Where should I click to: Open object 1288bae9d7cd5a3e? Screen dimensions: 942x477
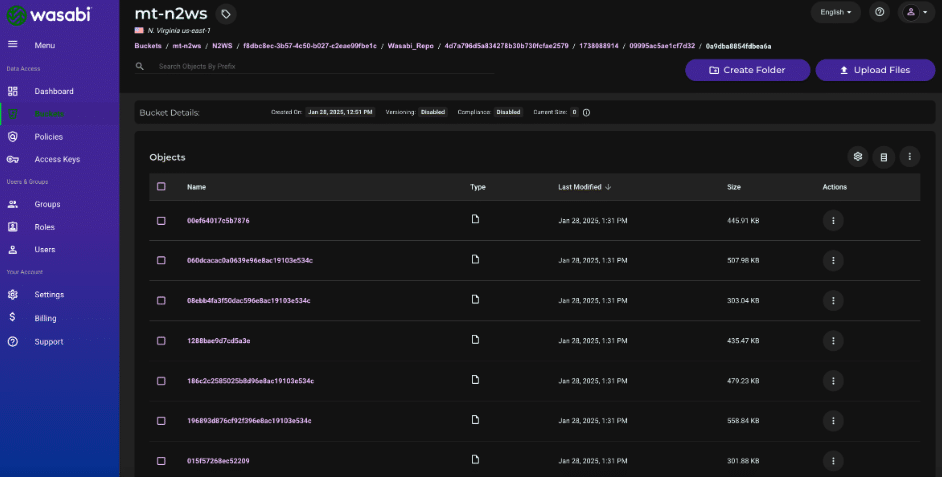tap(219, 341)
